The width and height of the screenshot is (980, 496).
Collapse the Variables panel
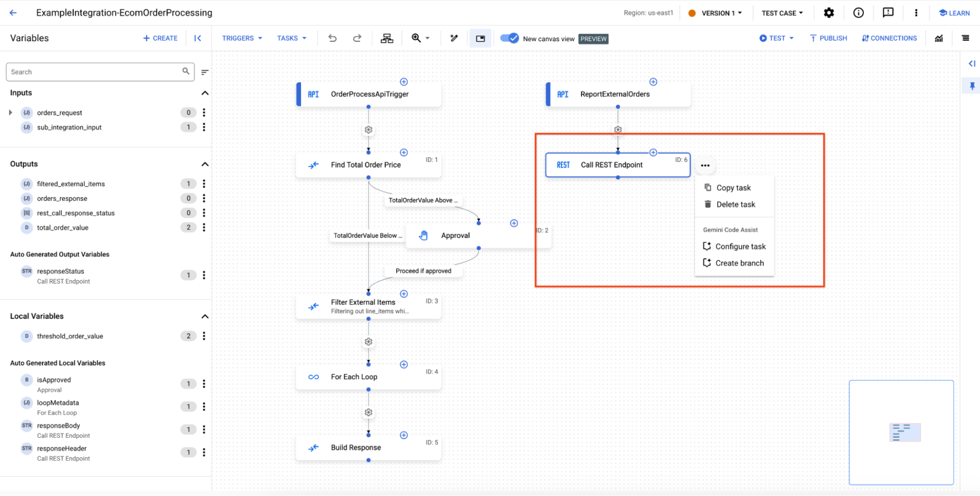point(198,38)
